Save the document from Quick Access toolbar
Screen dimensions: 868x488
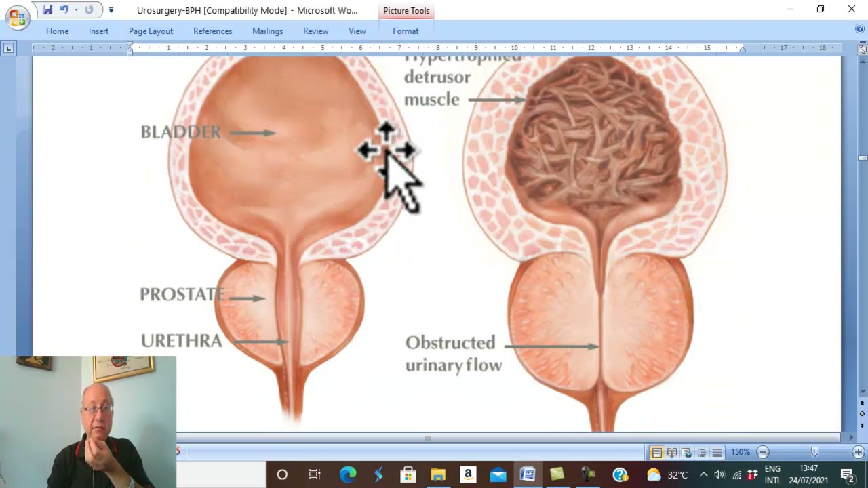[47, 9]
